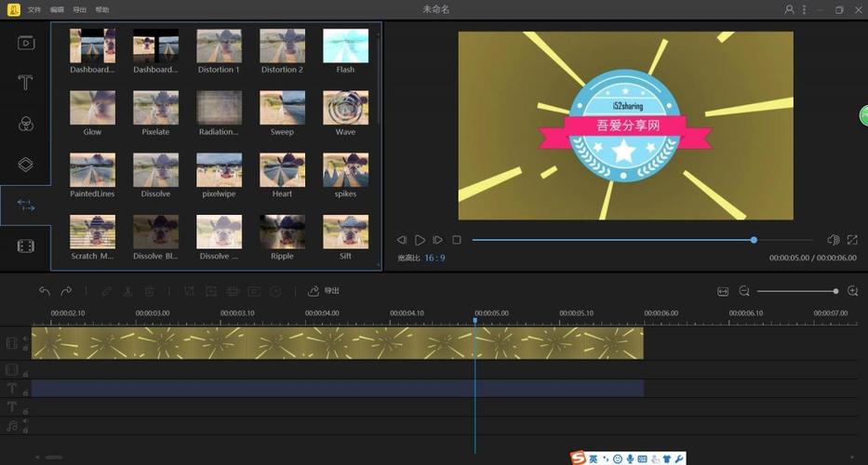The image size is (868, 465).
Task: Zoom out the timeline with the minus magnifier
Action: (x=744, y=291)
